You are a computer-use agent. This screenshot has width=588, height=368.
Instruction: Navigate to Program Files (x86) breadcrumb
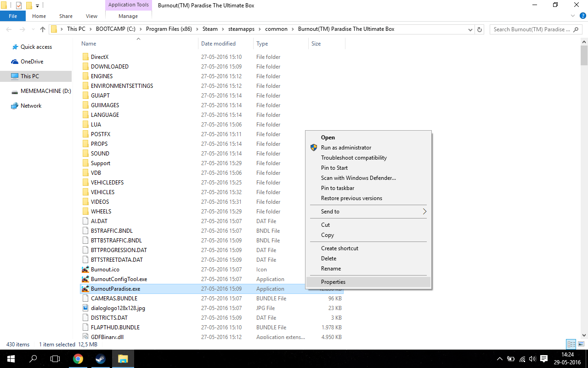pyautogui.click(x=169, y=29)
